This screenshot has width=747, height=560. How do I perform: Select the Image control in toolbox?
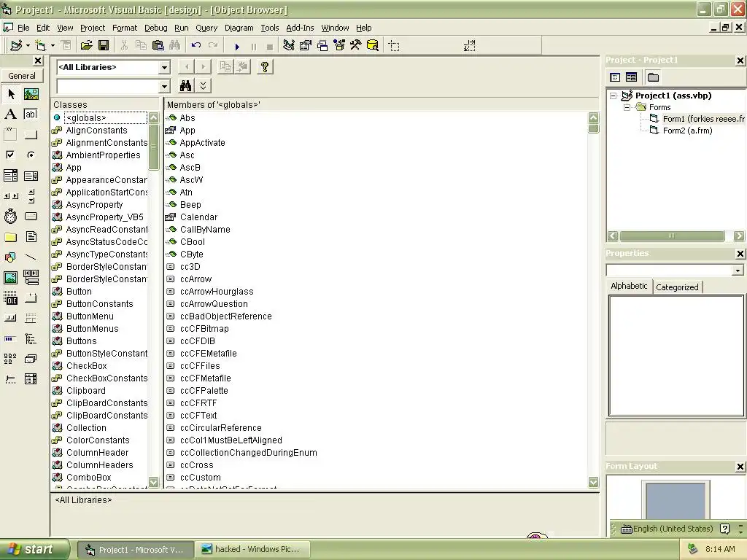[10, 278]
